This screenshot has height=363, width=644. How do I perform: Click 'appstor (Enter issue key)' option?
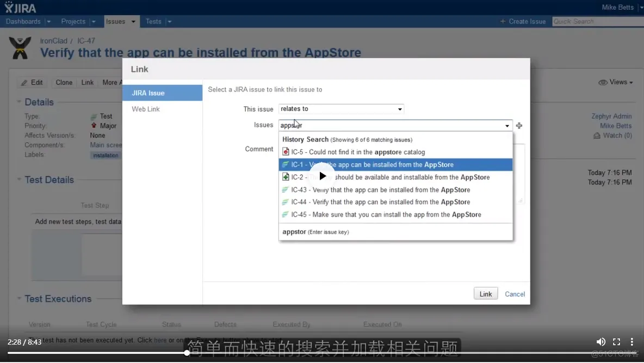click(x=395, y=232)
